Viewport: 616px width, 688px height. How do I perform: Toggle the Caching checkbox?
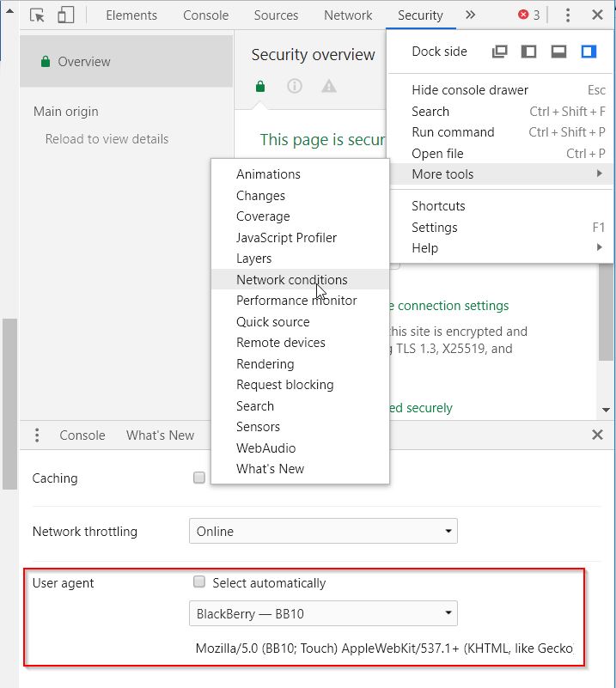(199, 478)
